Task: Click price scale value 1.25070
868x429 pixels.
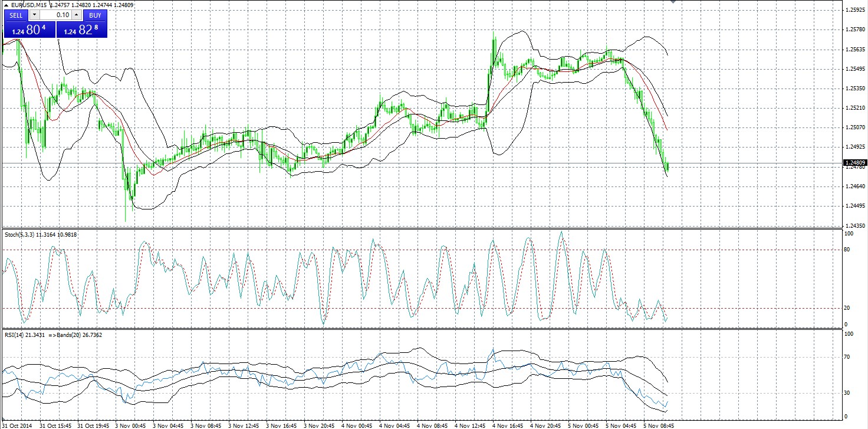Action: click(855, 127)
